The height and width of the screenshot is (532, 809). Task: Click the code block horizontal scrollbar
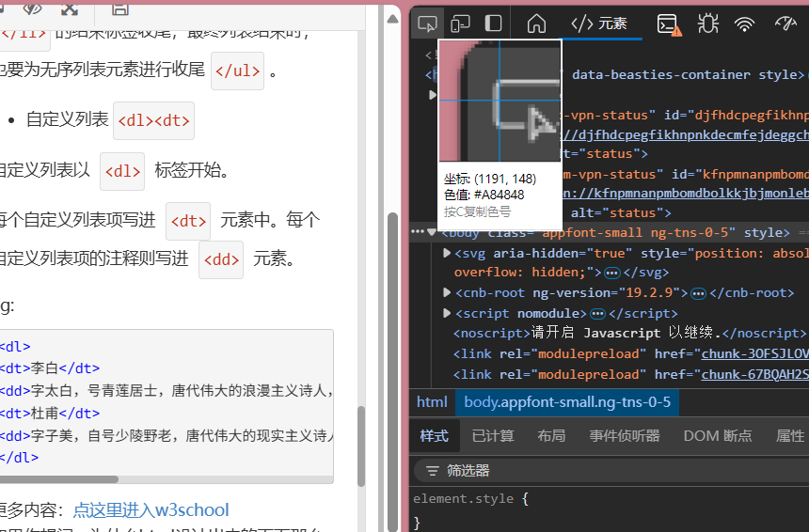pyautogui.click(x=59, y=479)
